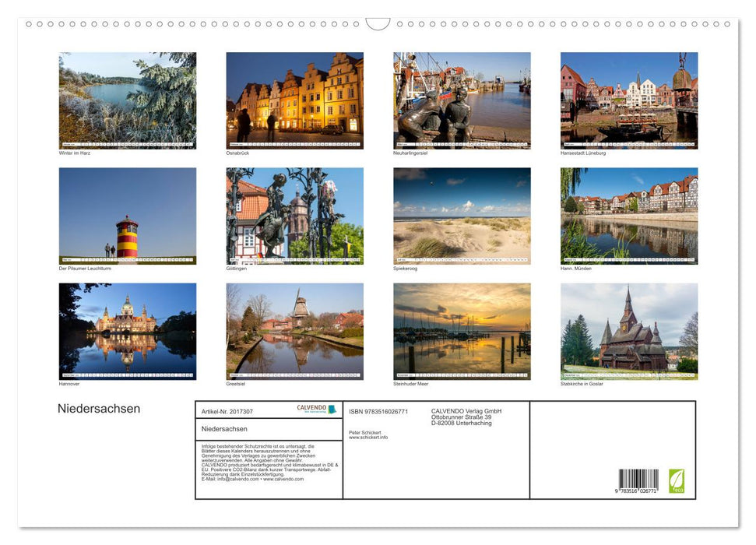756x545 pixels.
Task: Click the green eco leaf icon
Action: (677, 483)
